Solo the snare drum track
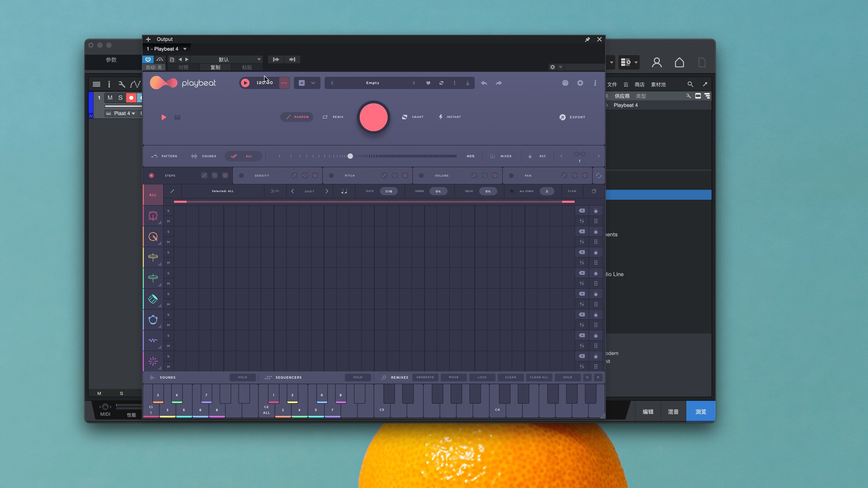868x488 pixels. pyautogui.click(x=168, y=232)
